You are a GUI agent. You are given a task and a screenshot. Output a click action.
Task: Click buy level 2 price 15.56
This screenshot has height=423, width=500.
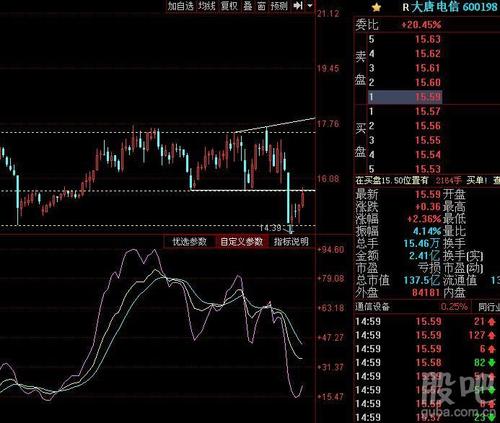(428, 126)
